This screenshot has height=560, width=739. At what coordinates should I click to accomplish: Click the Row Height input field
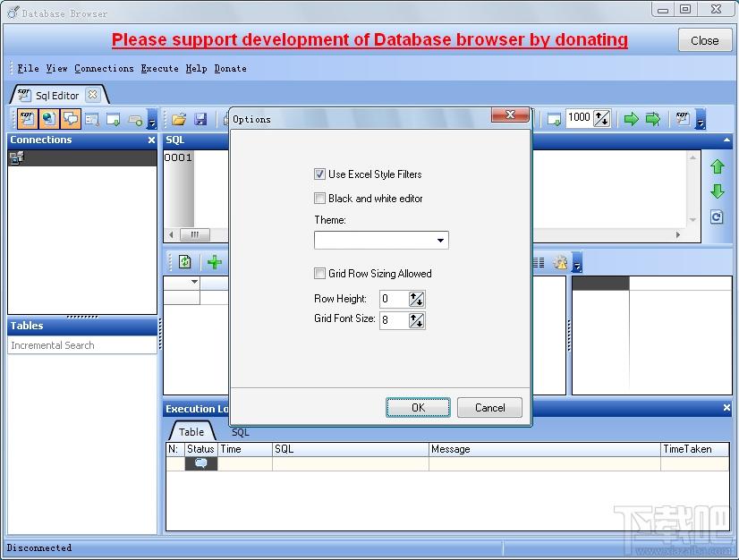394,299
